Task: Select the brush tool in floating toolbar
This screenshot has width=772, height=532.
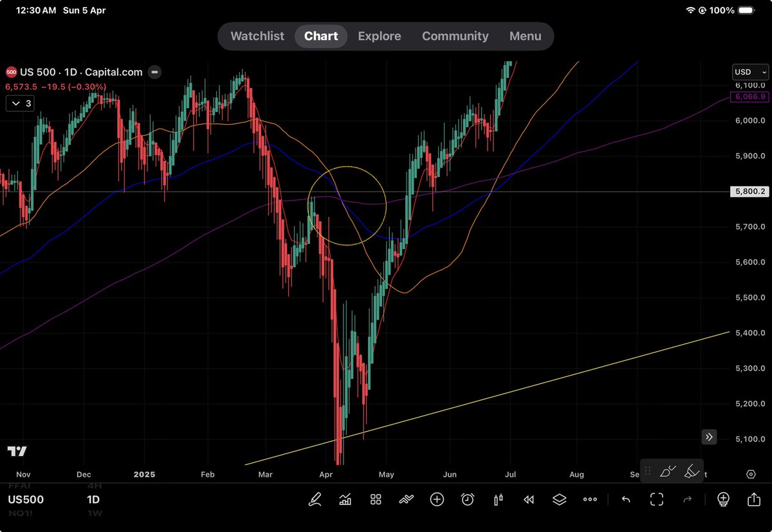Action: point(667,472)
